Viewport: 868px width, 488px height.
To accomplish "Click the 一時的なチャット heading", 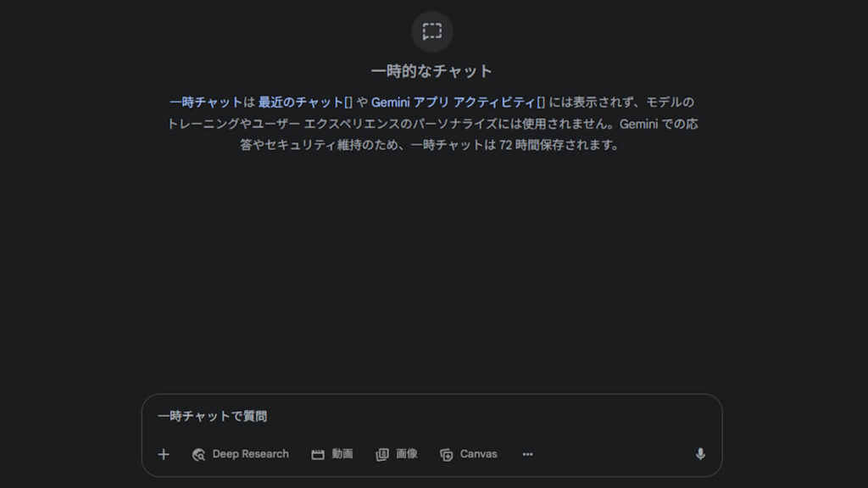I will pos(433,71).
